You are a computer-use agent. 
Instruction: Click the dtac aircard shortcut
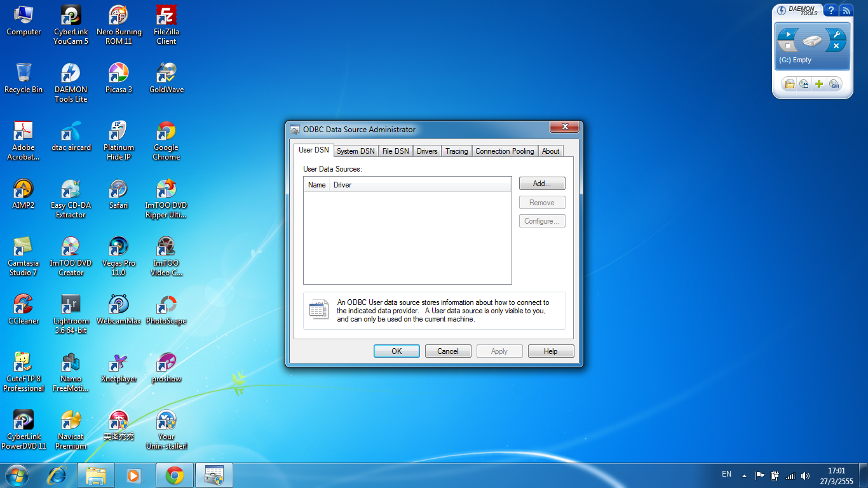pyautogui.click(x=71, y=136)
